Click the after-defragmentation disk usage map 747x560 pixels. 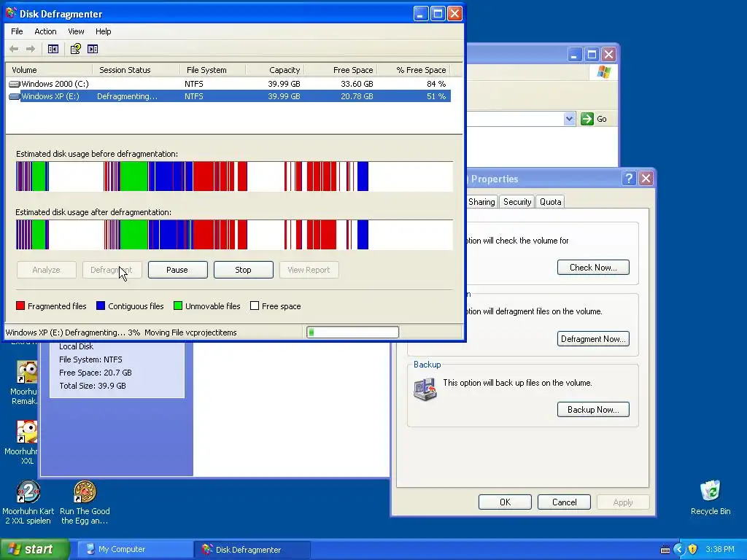point(234,235)
